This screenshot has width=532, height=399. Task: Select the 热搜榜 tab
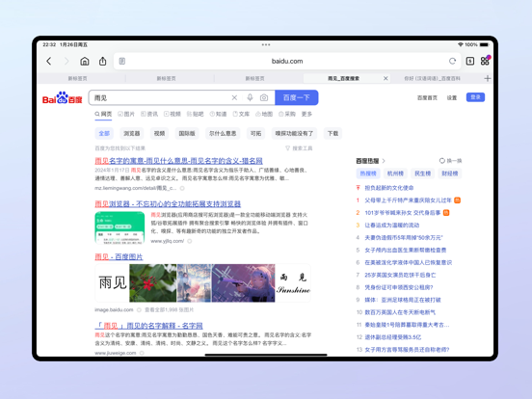pyautogui.click(x=368, y=173)
